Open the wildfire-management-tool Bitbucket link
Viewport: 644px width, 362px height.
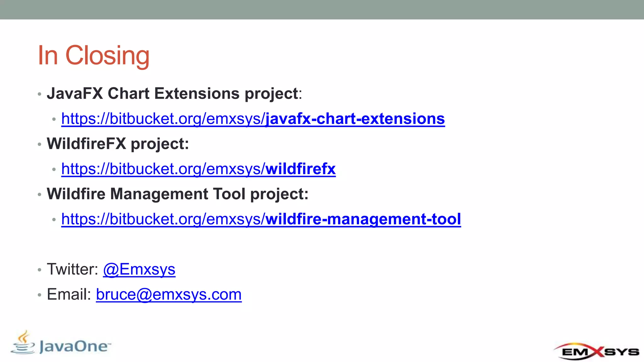261,219
